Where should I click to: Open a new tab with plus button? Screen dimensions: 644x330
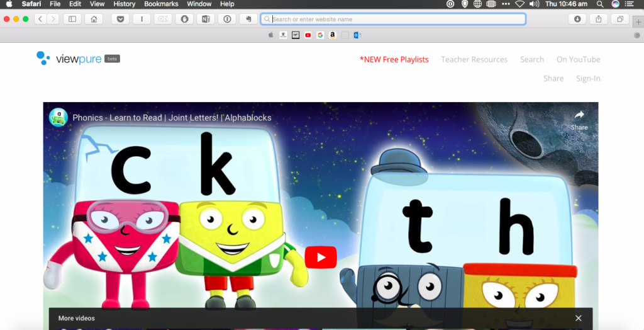point(638,22)
